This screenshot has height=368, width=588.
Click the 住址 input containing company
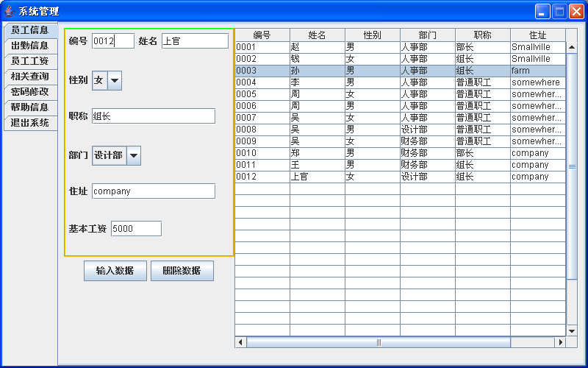click(154, 191)
